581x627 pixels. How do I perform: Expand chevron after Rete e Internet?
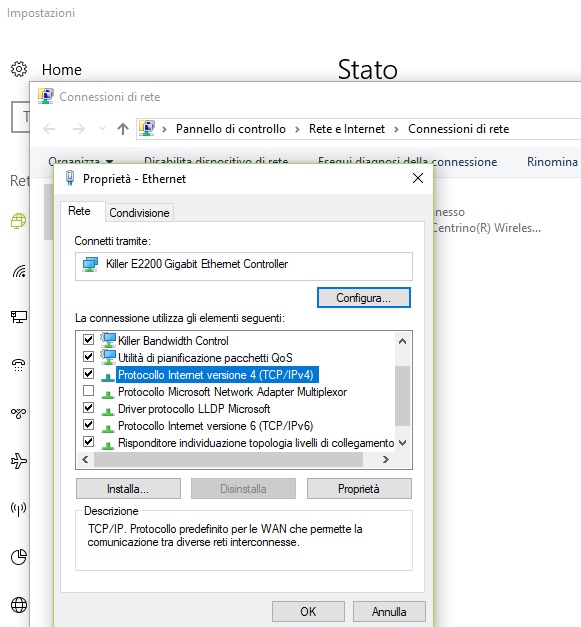pos(396,129)
